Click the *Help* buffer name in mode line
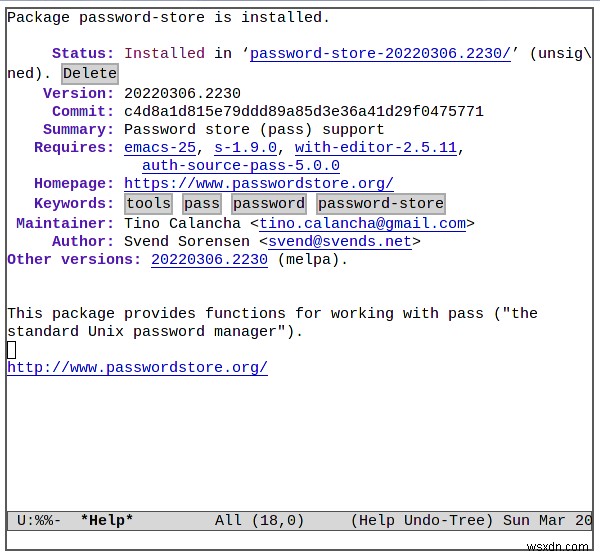Screen dimensions: 600x557 (x=107, y=520)
